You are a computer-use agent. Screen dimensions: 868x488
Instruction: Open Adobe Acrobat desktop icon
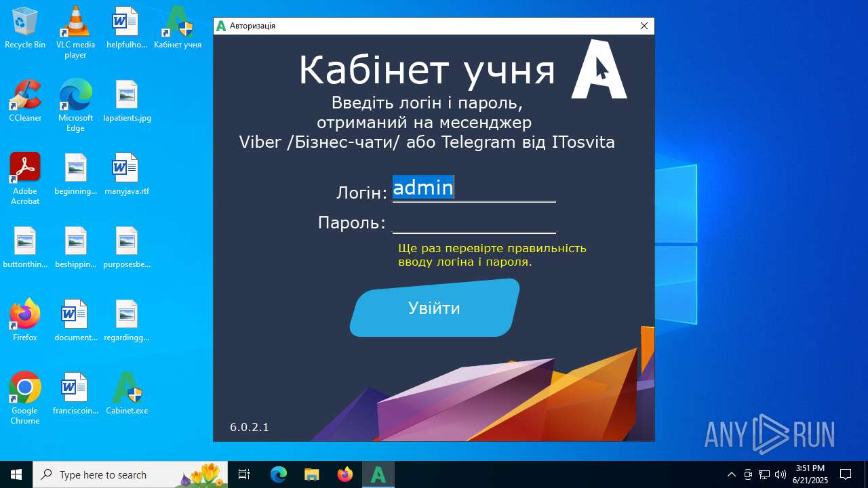(x=25, y=179)
